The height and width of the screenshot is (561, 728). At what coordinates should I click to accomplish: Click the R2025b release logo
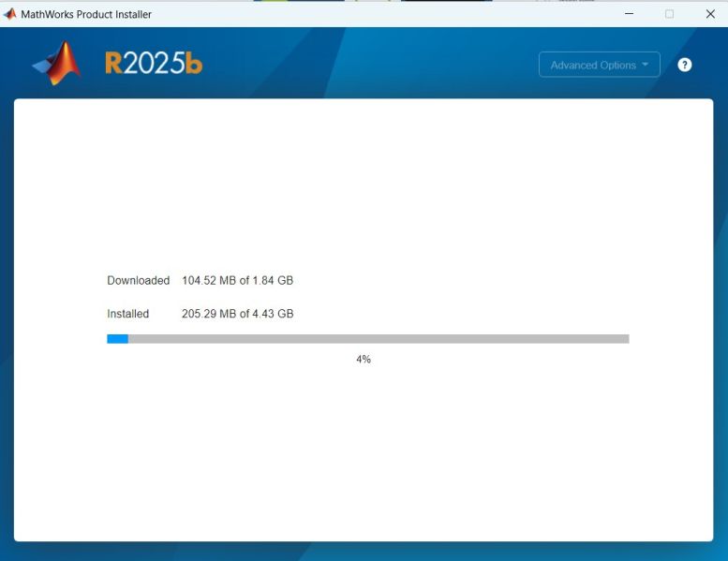154,64
